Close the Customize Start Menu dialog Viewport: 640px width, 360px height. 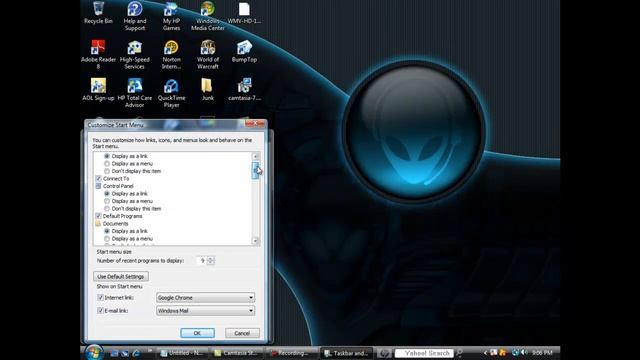tap(256, 124)
